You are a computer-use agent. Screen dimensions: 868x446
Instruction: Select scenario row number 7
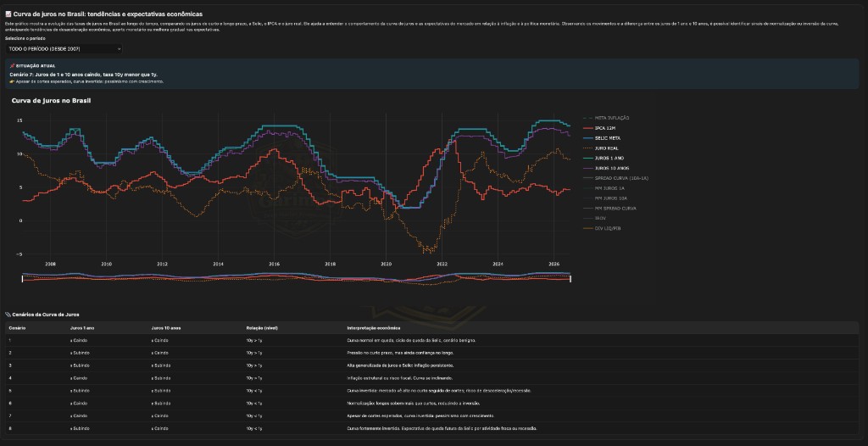(431, 415)
